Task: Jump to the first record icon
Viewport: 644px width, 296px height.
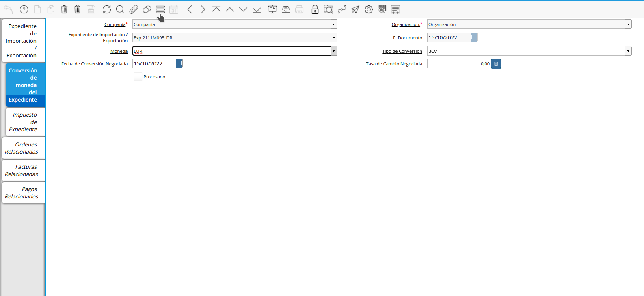Action: (x=216, y=9)
